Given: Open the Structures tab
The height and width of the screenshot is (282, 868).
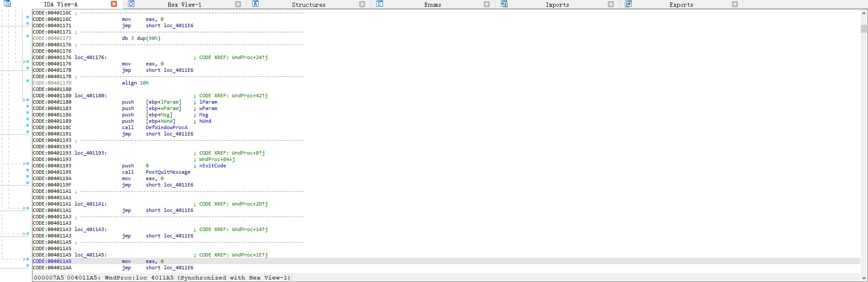Looking at the screenshot, I should click(308, 5).
